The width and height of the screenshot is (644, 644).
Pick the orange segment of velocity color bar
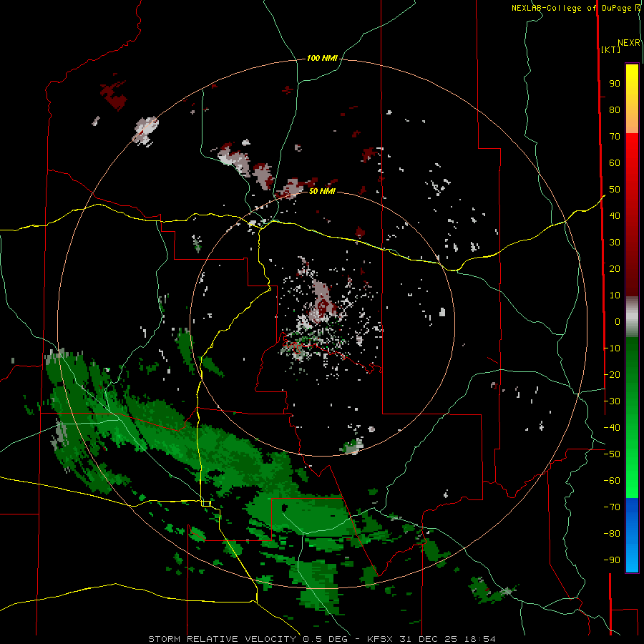pyautogui.click(x=632, y=122)
